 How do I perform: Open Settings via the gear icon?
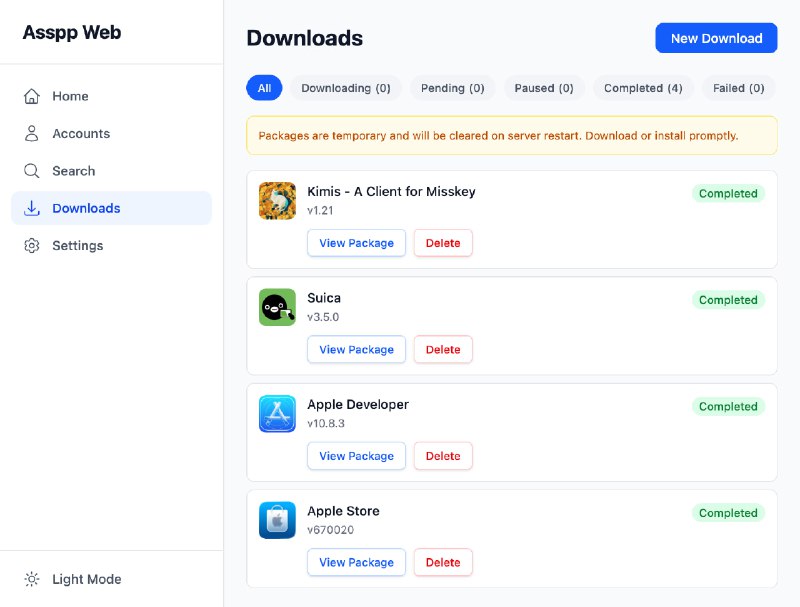pos(31,245)
